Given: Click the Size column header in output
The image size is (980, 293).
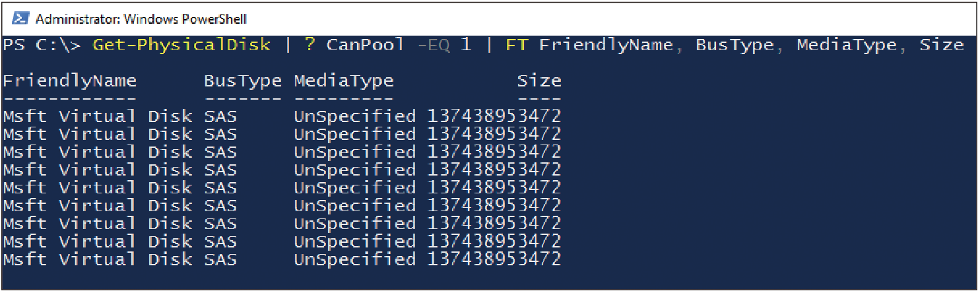Looking at the screenshot, I should coord(539,81).
